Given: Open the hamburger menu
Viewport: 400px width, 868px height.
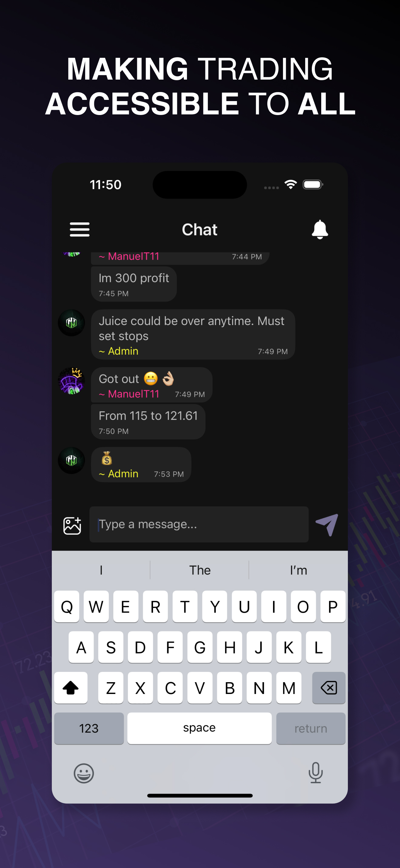Looking at the screenshot, I should [x=80, y=229].
